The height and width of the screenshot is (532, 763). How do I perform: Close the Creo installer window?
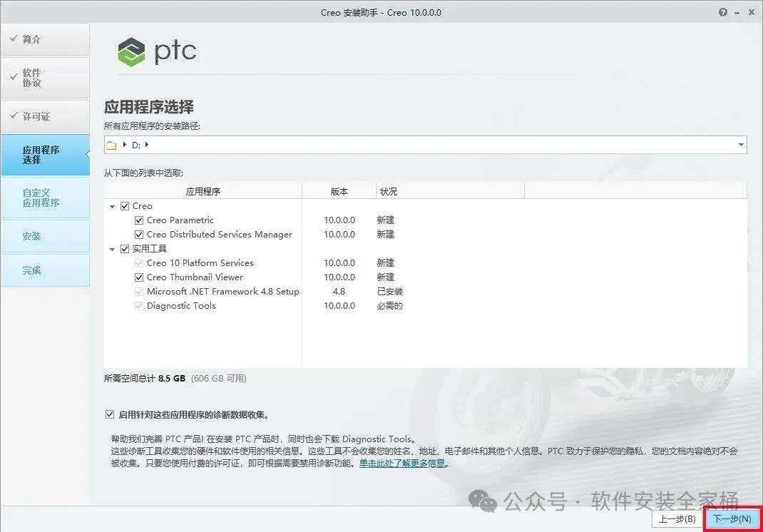(752, 12)
